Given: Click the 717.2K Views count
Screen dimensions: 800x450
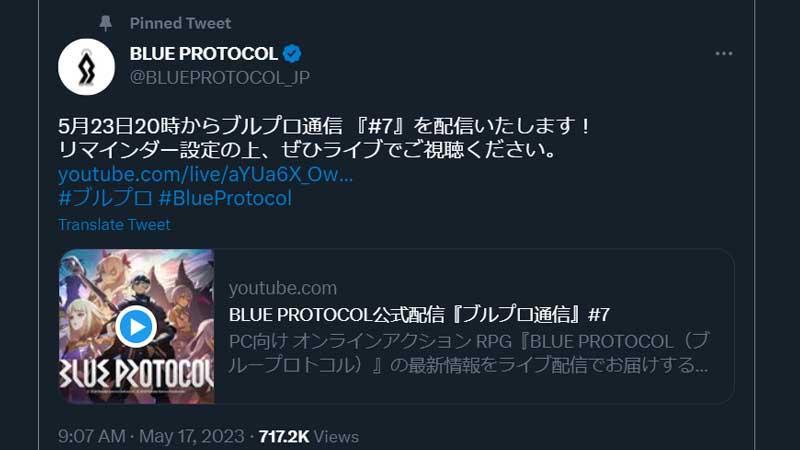Looking at the screenshot, I should 309,437.
